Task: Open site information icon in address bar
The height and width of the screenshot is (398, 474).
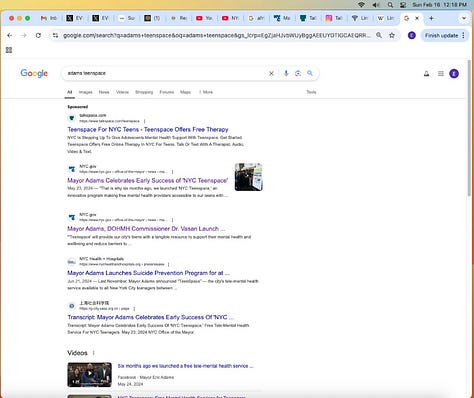Action: pos(55,35)
